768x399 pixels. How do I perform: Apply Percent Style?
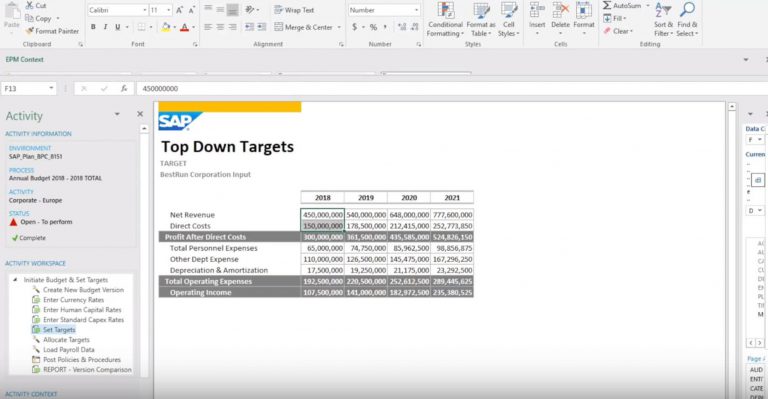click(x=373, y=27)
